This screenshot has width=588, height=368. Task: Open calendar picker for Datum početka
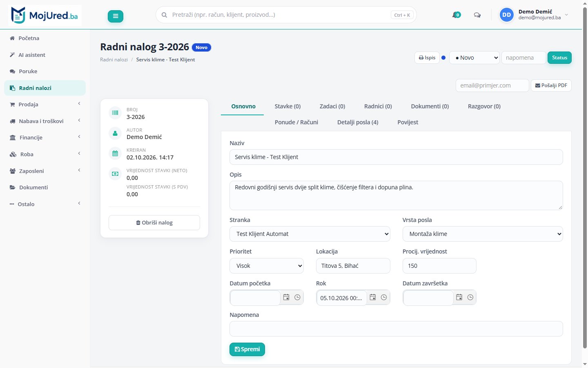pyautogui.click(x=286, y=297)
